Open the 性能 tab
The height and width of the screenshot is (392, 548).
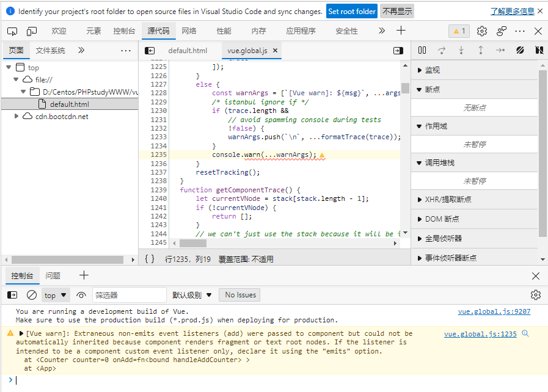point(224,31)
